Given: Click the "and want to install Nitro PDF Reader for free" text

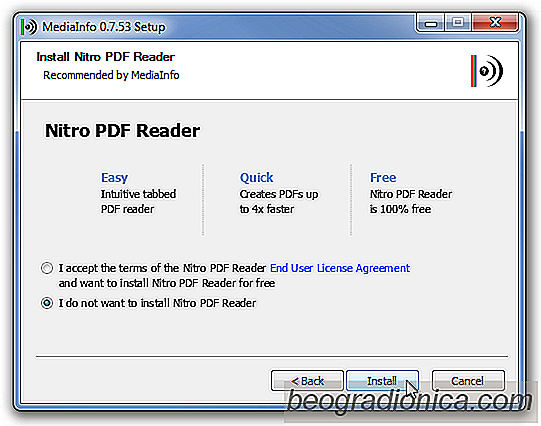Looking at the screenshot, I should [167, 283].
